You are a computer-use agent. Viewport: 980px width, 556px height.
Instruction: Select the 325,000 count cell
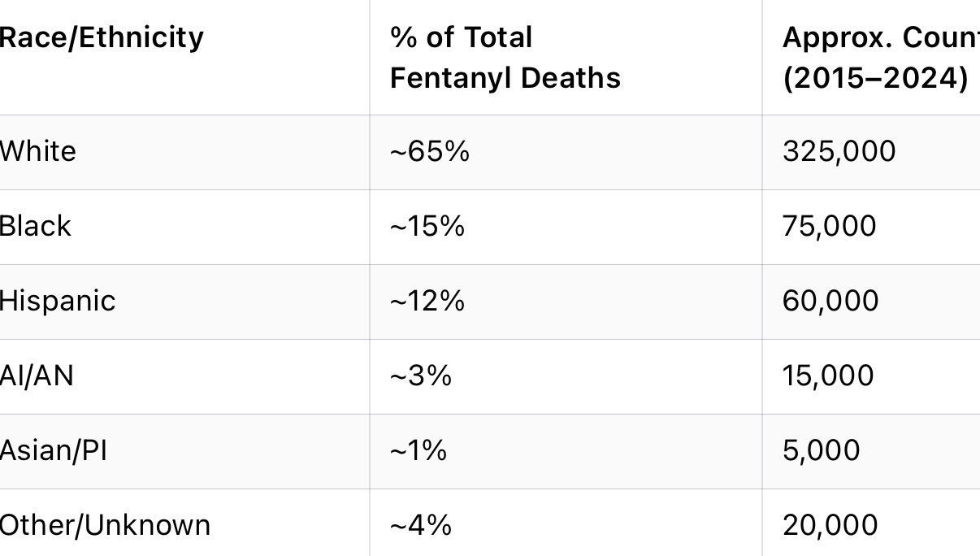point(839,151)
